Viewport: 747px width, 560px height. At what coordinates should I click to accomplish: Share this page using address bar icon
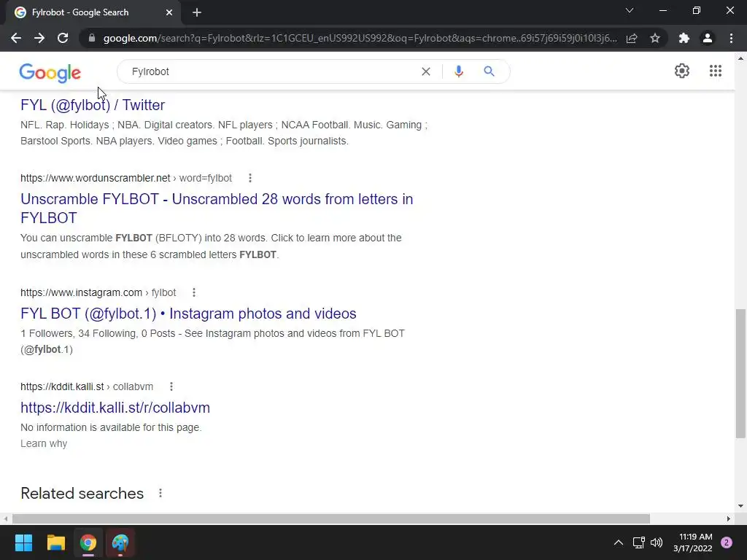point(632,38)
